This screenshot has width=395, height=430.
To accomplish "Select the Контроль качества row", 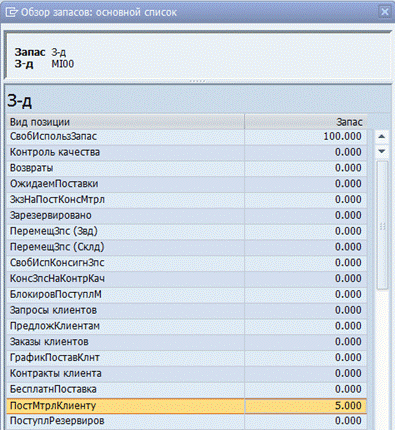I will pyautogui.click(x=187, y=152).
